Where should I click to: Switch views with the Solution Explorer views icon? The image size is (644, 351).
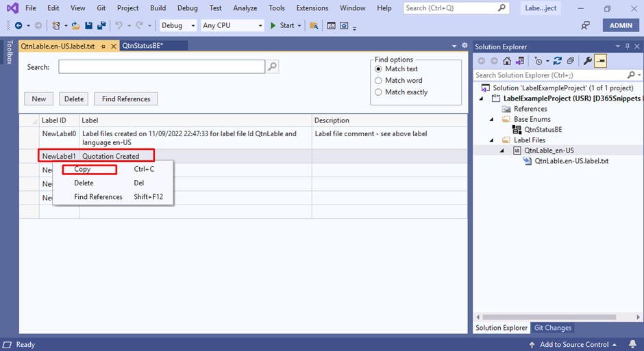520,61
